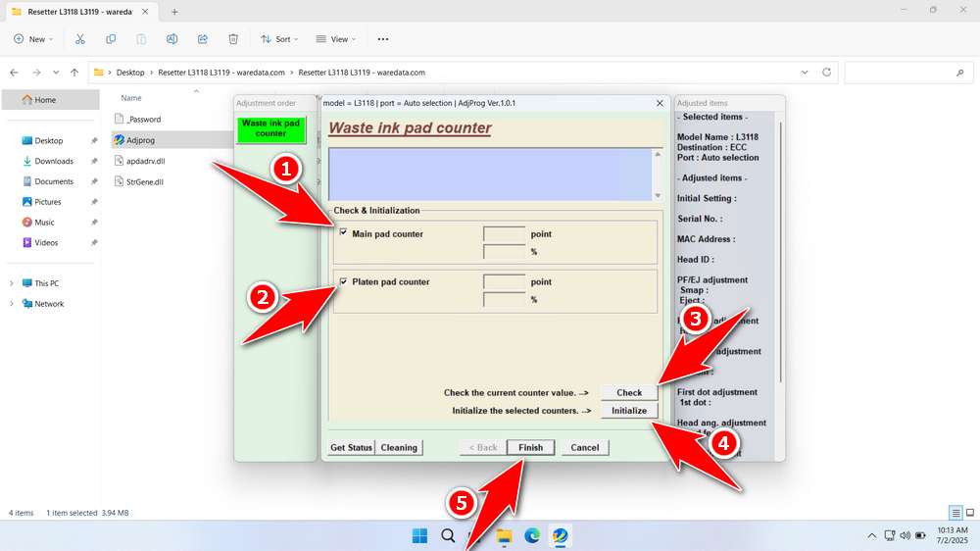The height and width of the screenshot is (551, 980).
Task: Click the Explorer search box
Action: point(908,73)
